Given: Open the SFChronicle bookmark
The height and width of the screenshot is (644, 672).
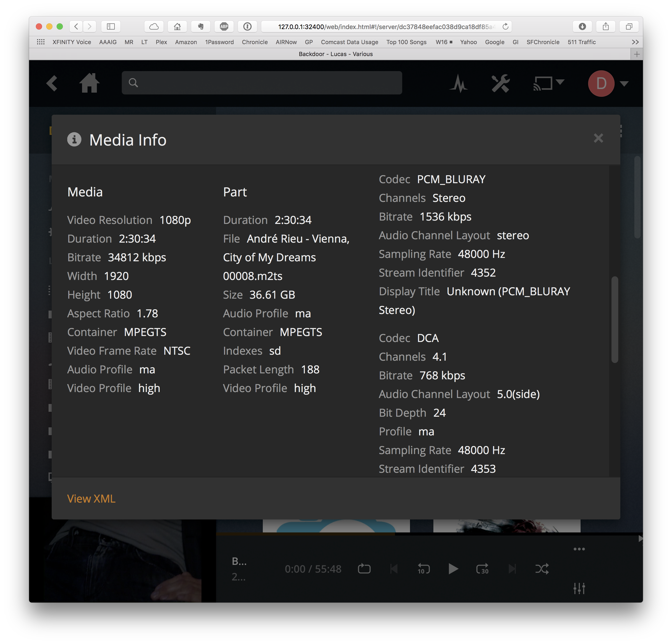Looking at the screenshot, I should (543, 42).
